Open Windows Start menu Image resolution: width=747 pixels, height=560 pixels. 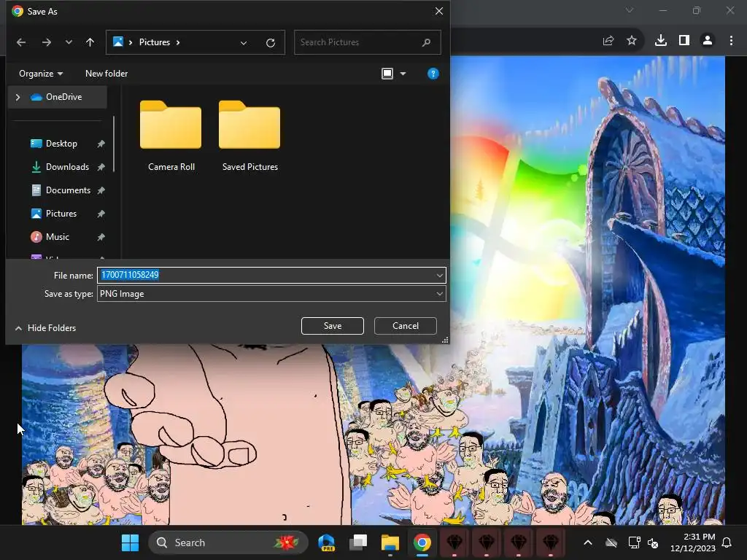(130, 542)
